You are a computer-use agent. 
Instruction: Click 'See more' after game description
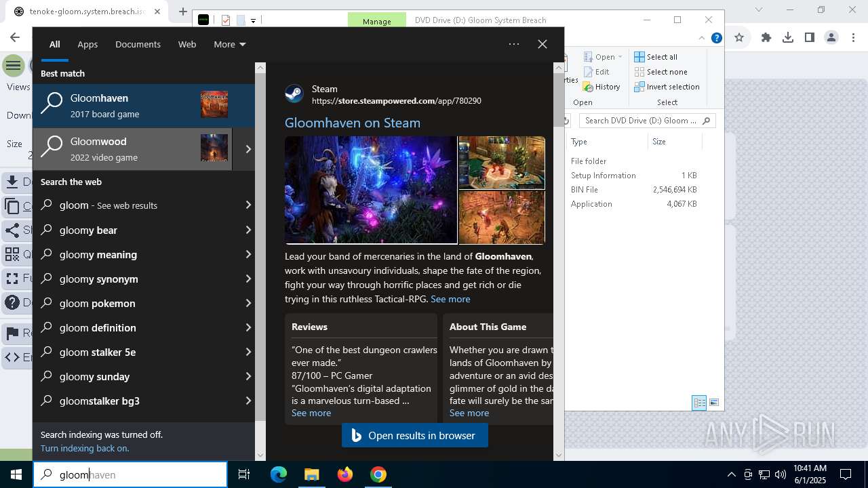[450, 299]
